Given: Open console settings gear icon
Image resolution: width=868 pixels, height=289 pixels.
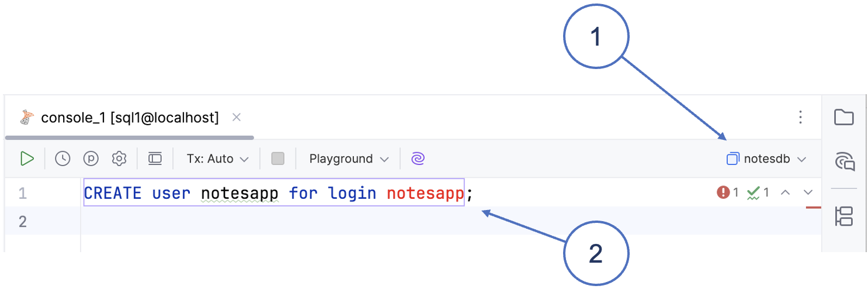Looking at the screenshot, I should click(x=119, y=159).
